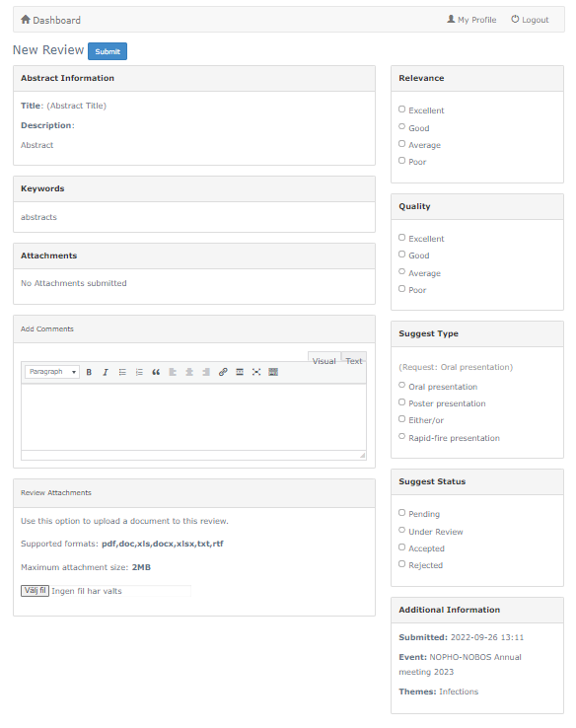Screen dimensions: 576x728
Task: Insert a Read More tag
Action: click(x=240, y=372)
